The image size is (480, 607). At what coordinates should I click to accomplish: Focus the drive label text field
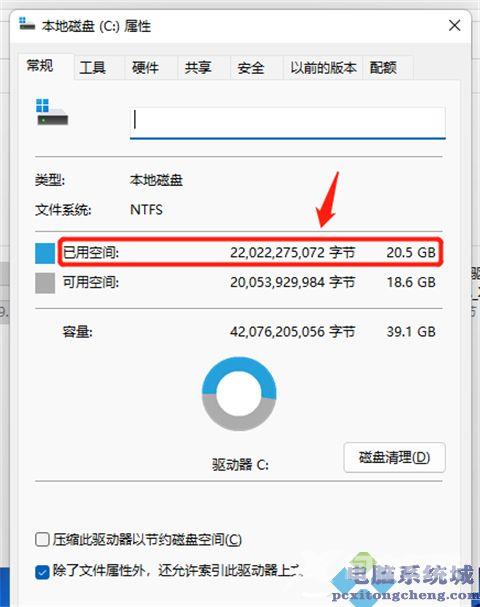[x=288, y=123]
